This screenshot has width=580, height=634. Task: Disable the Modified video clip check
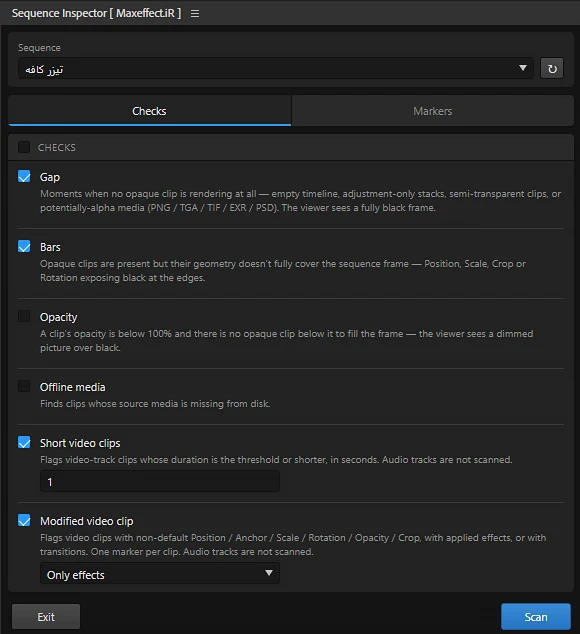point(24,521)
